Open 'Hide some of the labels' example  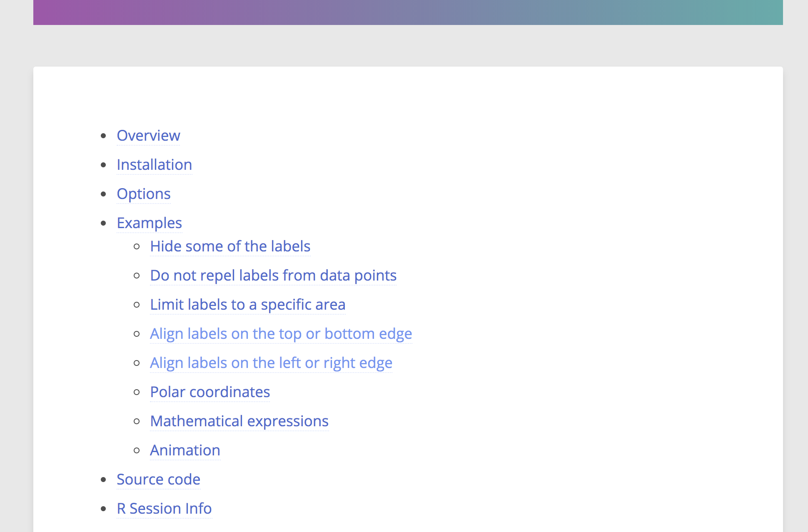230,246
